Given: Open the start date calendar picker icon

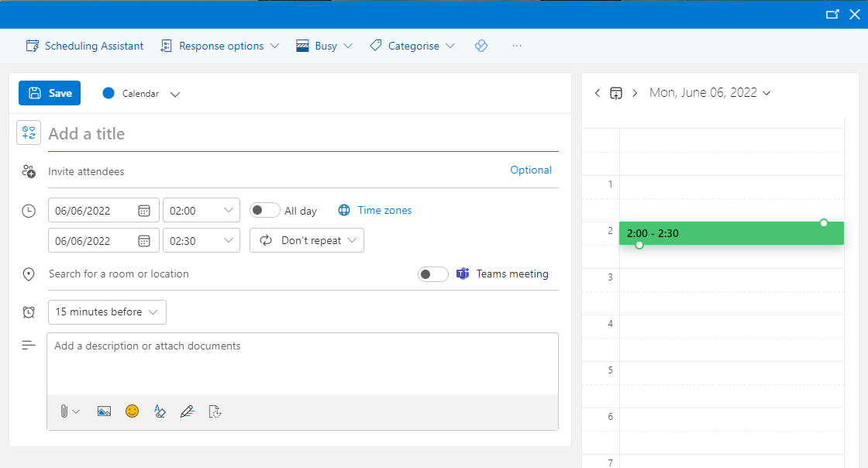Looking at the screenshot, I should [144, 210].
